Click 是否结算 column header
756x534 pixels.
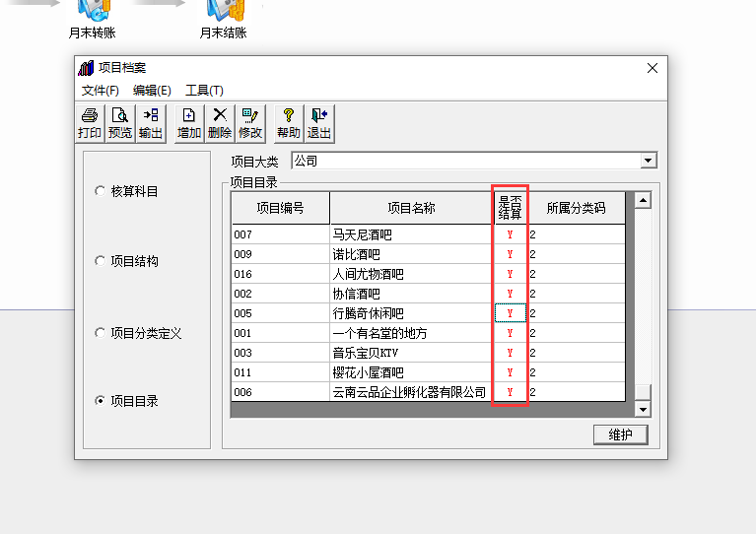click(x=511, y=208)
